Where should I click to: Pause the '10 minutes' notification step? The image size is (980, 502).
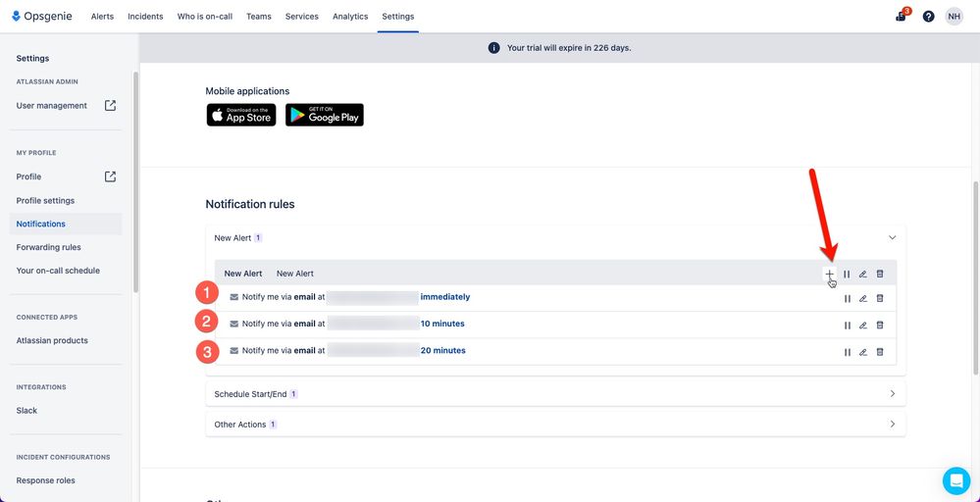pos(848,326)
